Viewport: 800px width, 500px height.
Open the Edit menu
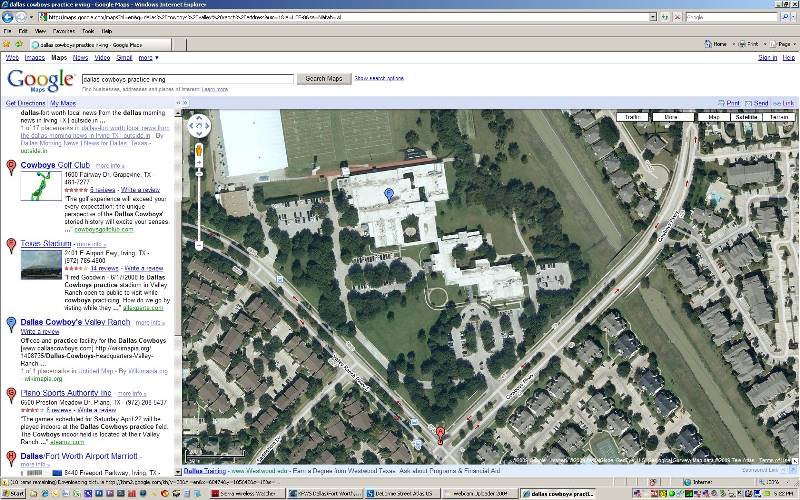[x=23, y=31]
